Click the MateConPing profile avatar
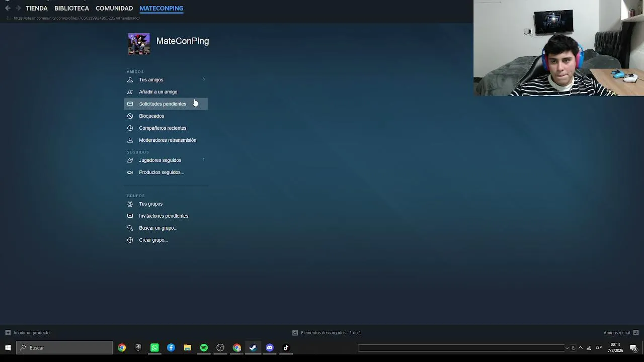Screen dimensions: 644x362 coord(139,44)
